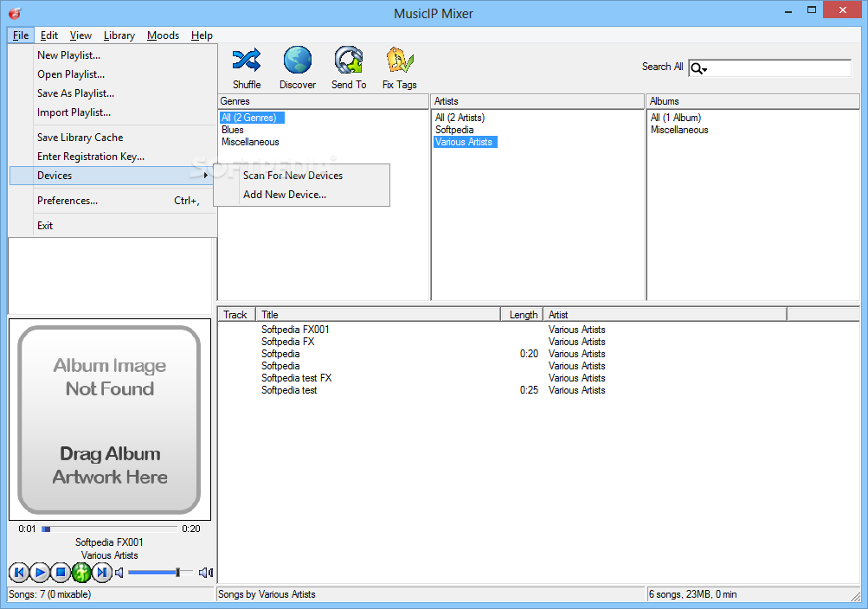The height and width of the screenshot is (609, 868).
Task: Select All (2 Artists) entry
Action: click(460, 118)
